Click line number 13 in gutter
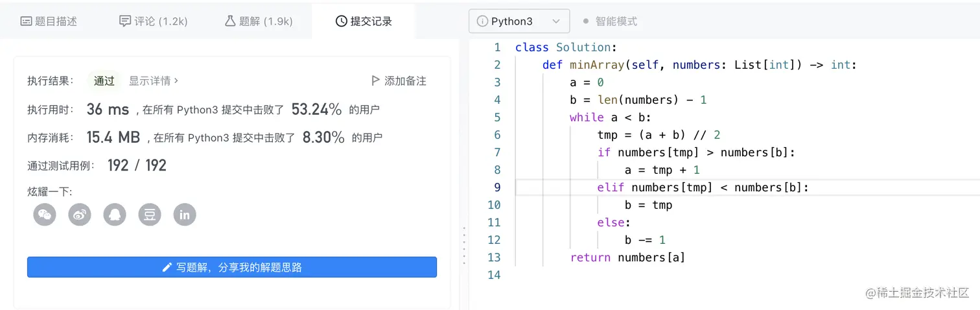Screen dimensions: 980x310 pos(494,257)
